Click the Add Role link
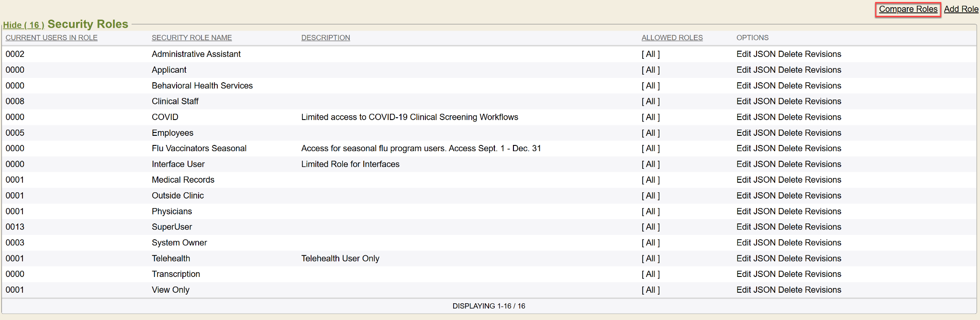Image resolution: width=980 pixels, height=320 pixels. pos(961,9)
